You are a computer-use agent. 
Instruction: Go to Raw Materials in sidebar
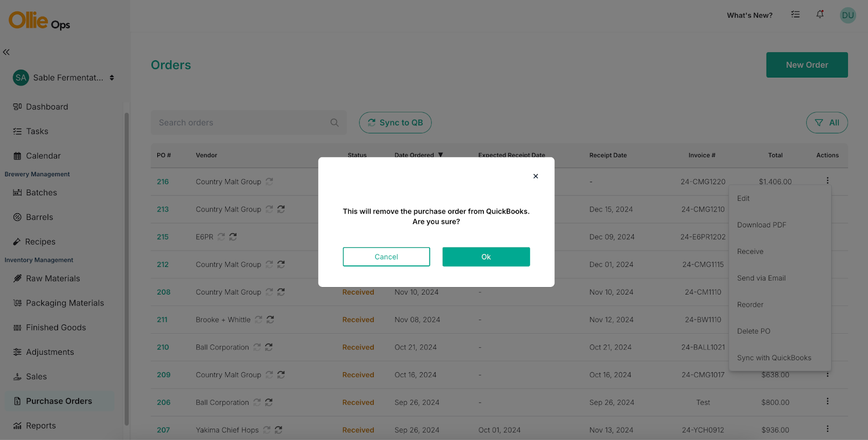(53, 278)
